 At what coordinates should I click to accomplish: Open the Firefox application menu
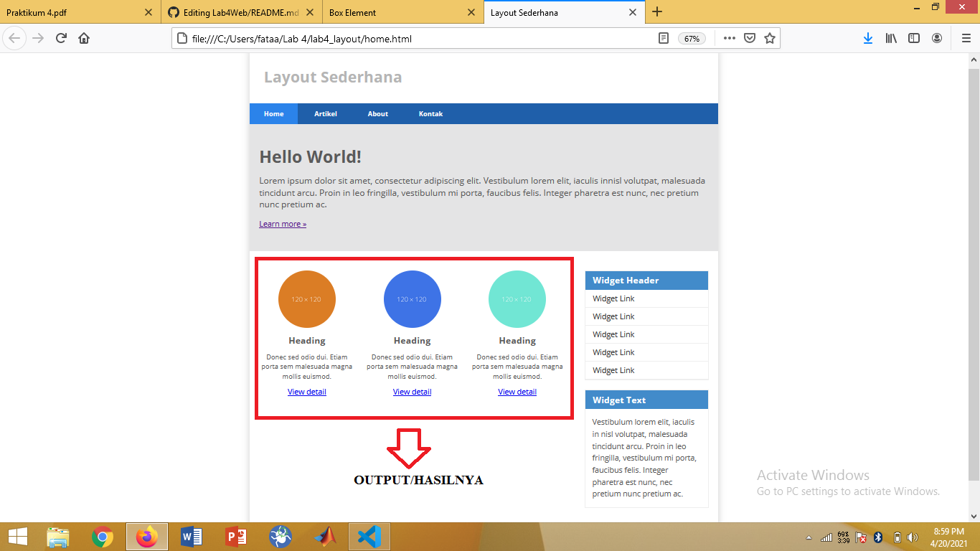click(964, 38)
